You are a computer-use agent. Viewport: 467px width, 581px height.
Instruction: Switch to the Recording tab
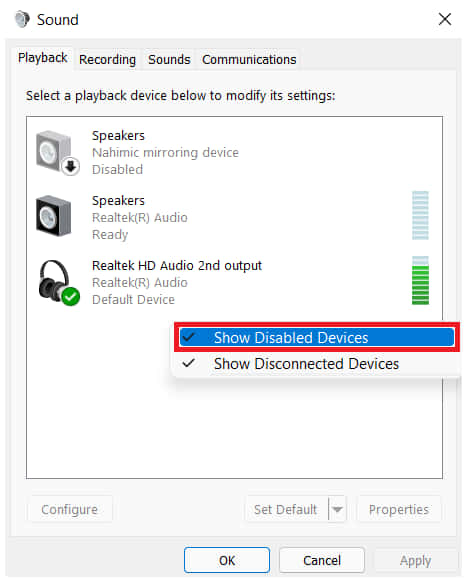[107, 60]
